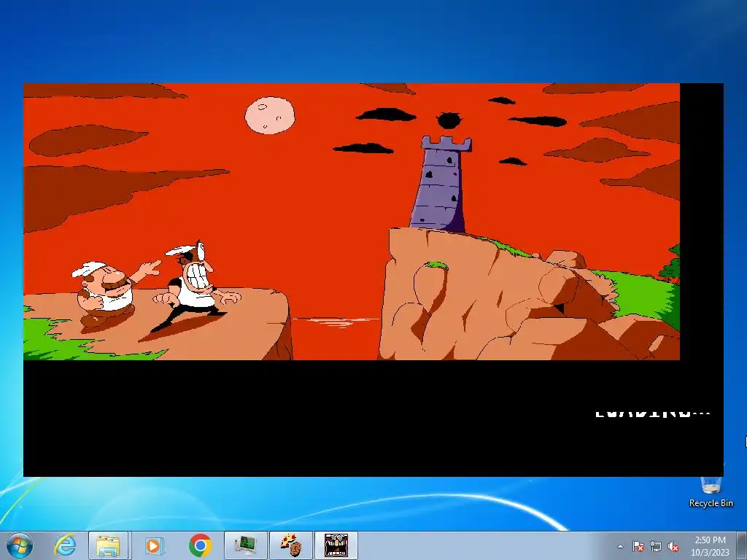Click the partially visible LOADING text
The image size is (747, 560).
point(653,413)
